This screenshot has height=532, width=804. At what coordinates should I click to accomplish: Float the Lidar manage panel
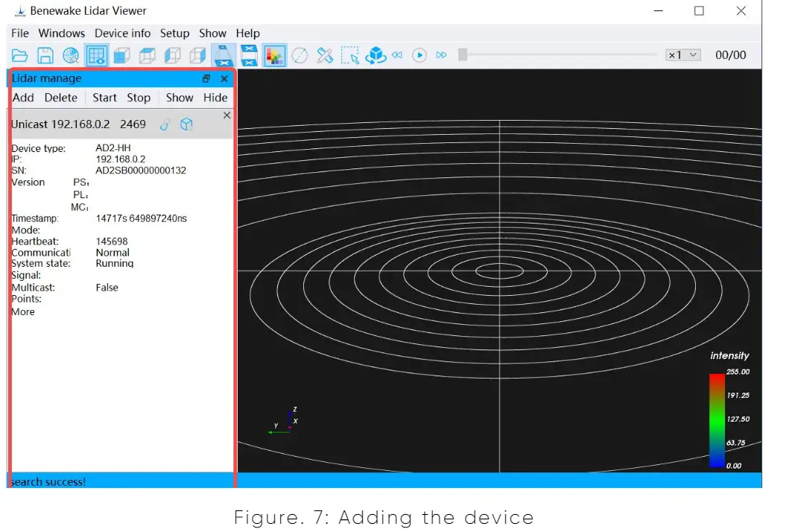(x=206, y=78)
